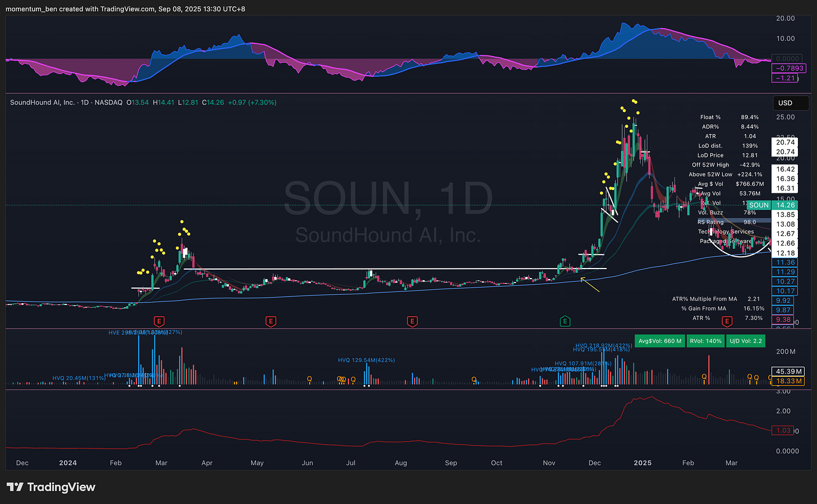Click the % Gain From MA 16.15% row

click(723, 308)
